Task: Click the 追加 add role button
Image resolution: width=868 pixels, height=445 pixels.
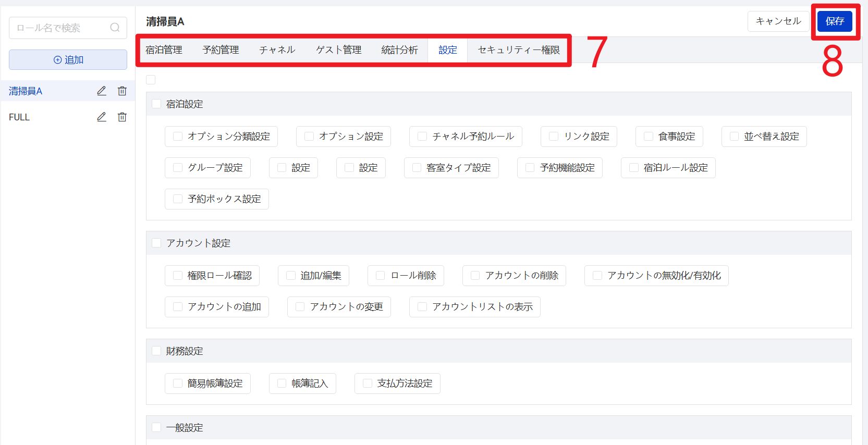Action: 68,60
